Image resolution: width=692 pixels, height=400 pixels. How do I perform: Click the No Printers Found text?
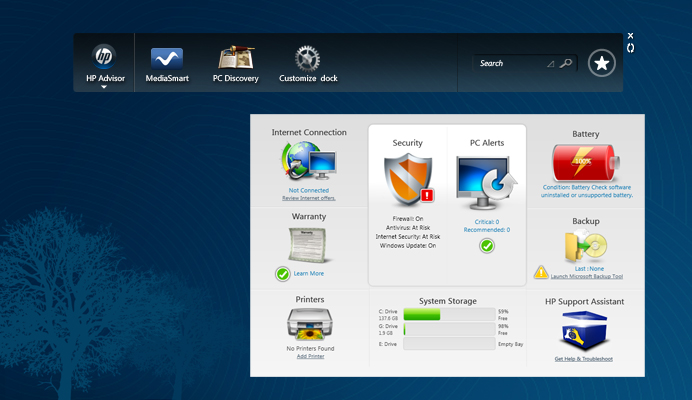coord(310,348)
